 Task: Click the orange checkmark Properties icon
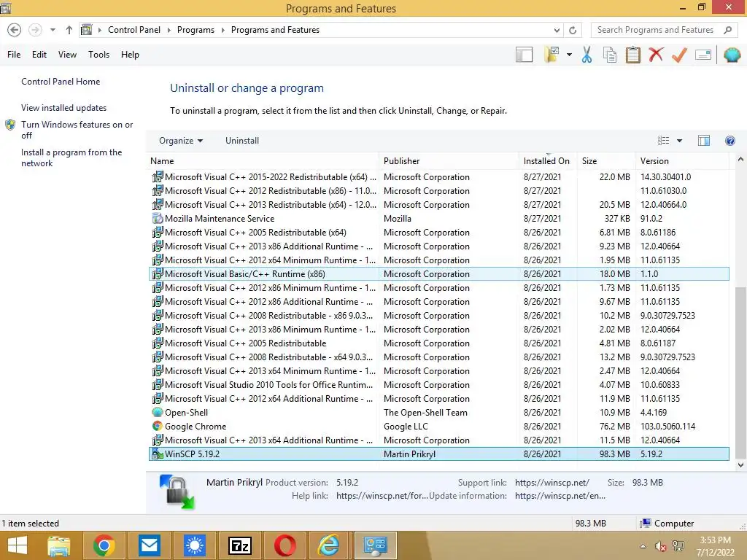[x=679, y=55]
